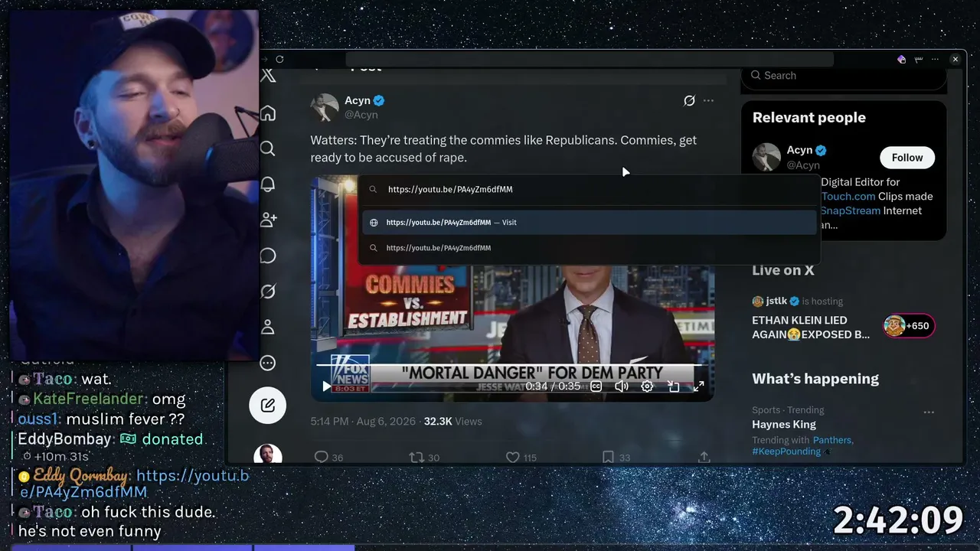The height and width of the screenshot is (551, 980).
Task: Click the URL text in the address popup
Action: pyautogui.click(x=450, y=190)
